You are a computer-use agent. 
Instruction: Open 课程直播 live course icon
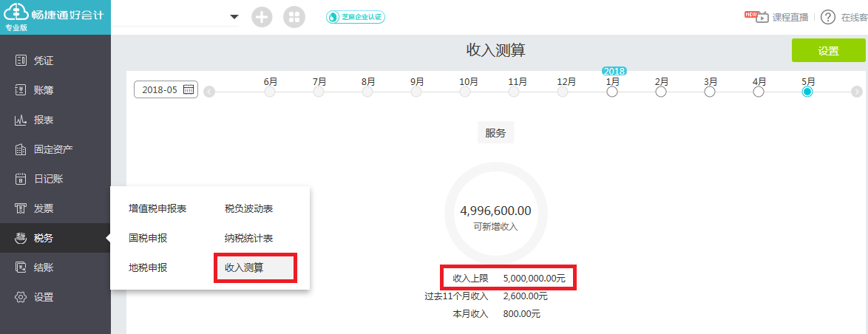[762, 17]
